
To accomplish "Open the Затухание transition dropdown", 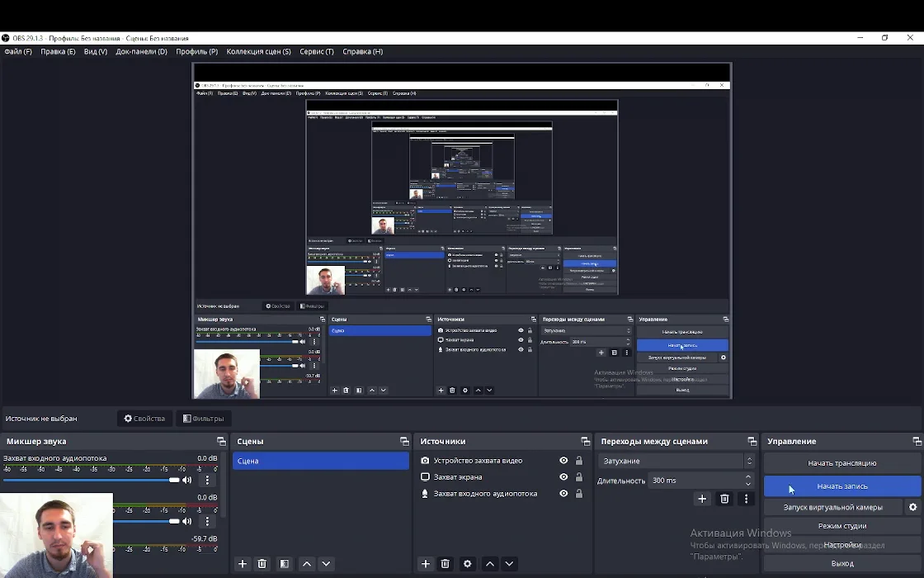I will 676,462.
